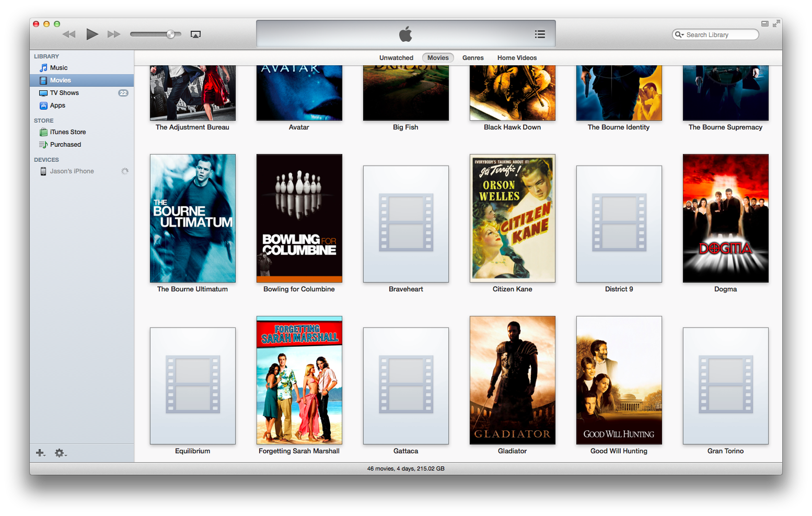812x516 pixels.
Task: Click the 'Braveheart' title text
Action: (x=406, y=289)
